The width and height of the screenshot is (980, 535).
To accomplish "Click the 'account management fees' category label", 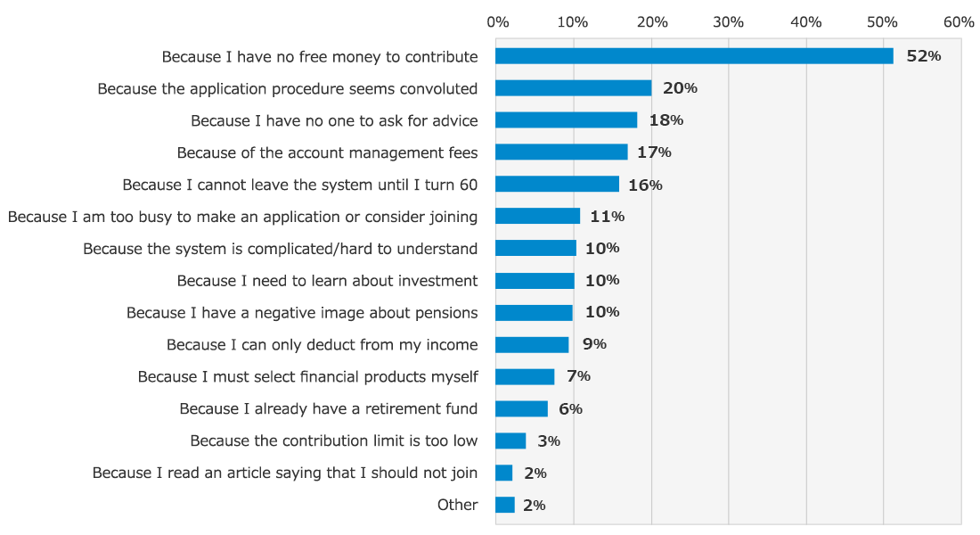I will tap(327, 152).
